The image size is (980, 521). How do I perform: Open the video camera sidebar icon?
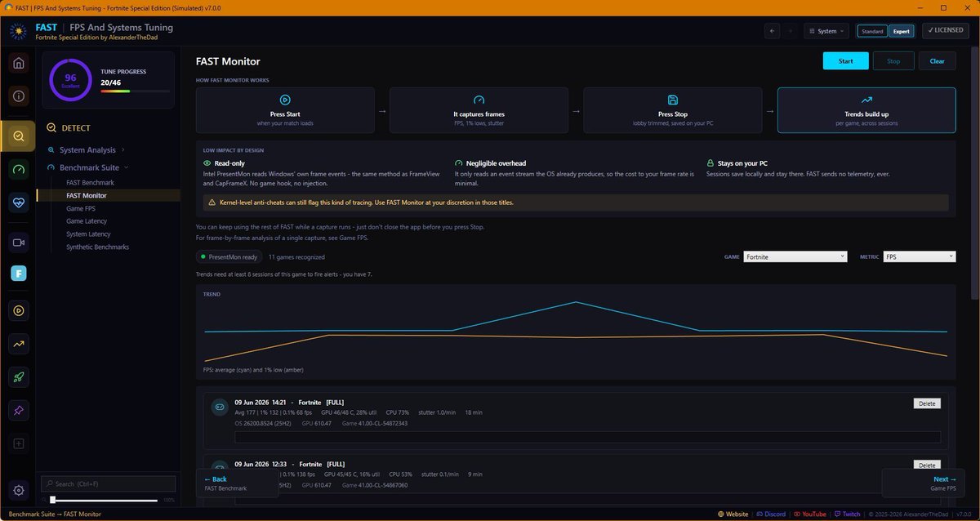[19, 243]
